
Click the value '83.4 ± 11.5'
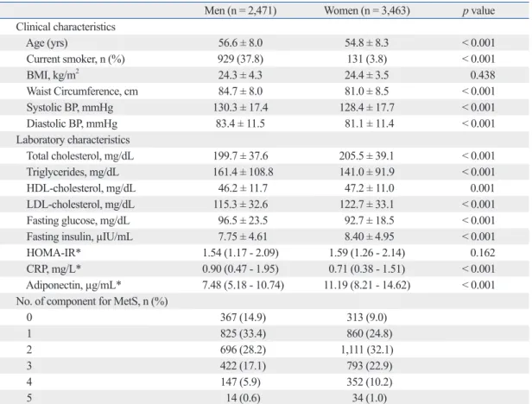click(x=240, y=123)
